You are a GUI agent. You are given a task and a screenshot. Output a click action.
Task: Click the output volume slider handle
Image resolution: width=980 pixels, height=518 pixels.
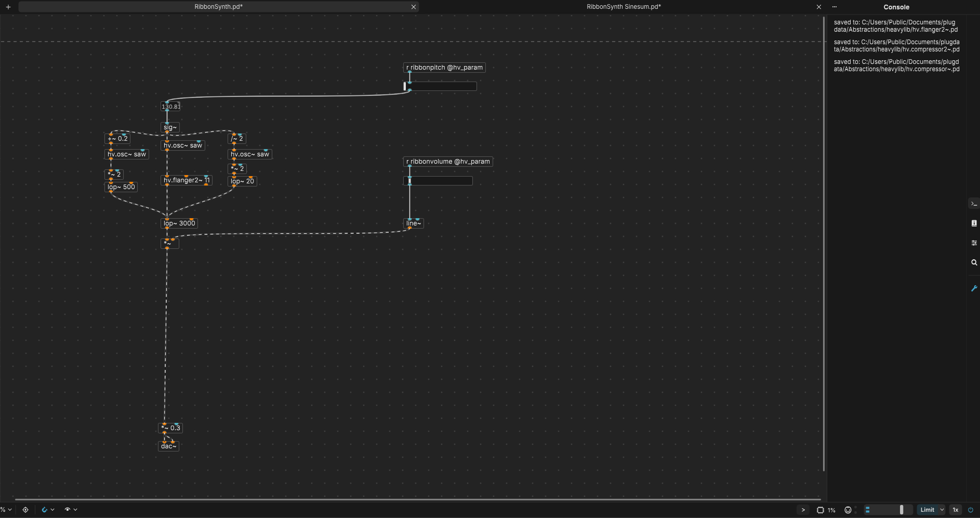[902, 510]
